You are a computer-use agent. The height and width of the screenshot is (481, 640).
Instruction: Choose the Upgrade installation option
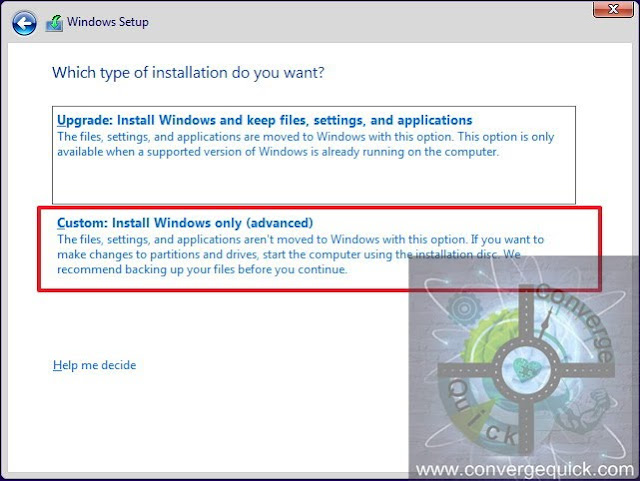coord(313,155)
